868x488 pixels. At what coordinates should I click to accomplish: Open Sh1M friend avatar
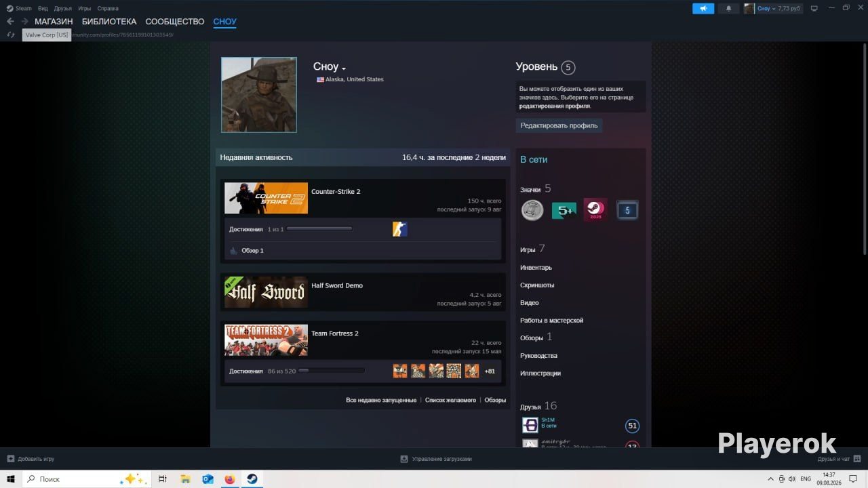pyautogui.click(x=530, y=425)
